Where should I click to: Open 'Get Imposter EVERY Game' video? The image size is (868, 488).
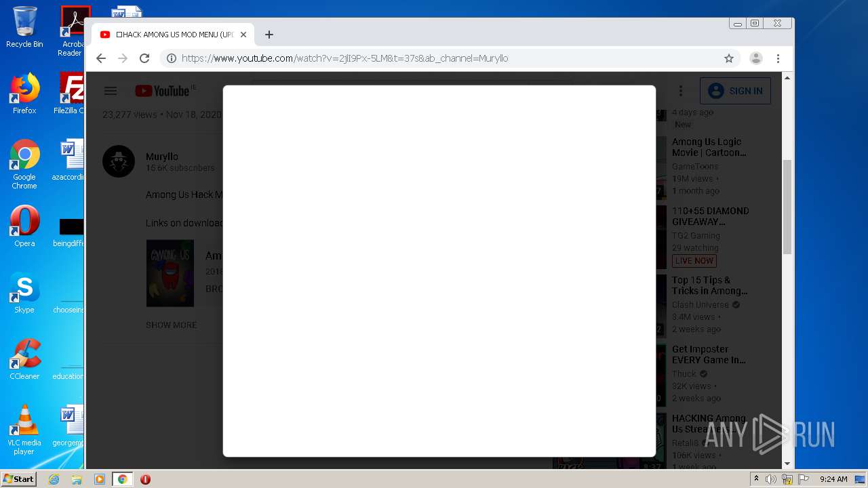[709, 354]
